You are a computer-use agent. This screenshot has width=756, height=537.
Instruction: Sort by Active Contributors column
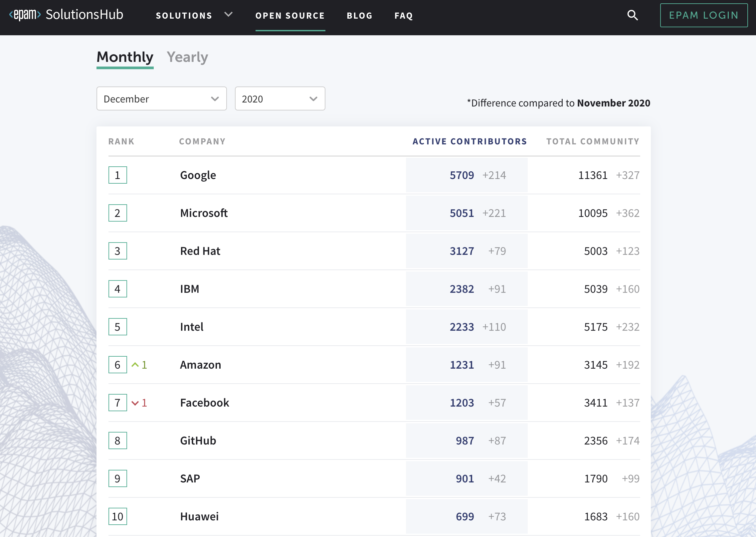point(470,141)
